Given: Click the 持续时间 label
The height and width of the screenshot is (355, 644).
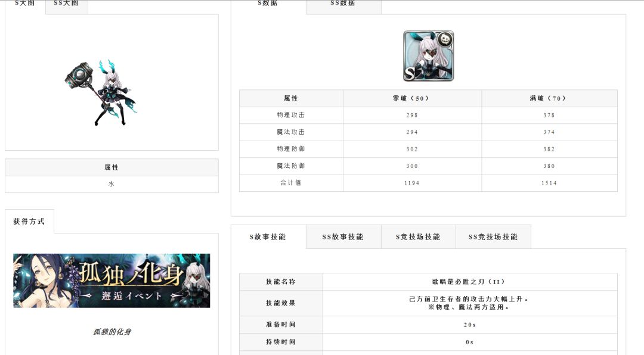Looking at the screenshot, I should 281,342.
